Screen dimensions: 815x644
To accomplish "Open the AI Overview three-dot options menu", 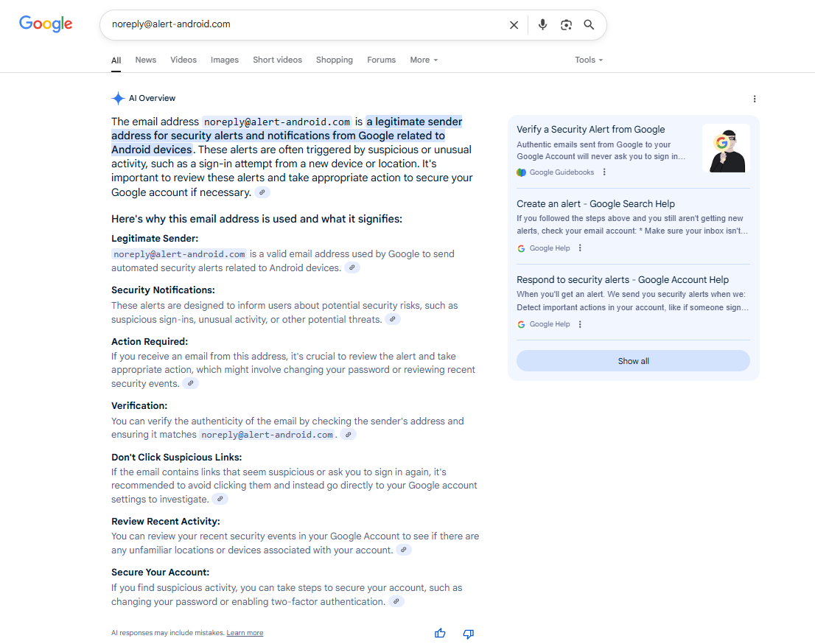I will pyautogui.click(x=755, y=98).
